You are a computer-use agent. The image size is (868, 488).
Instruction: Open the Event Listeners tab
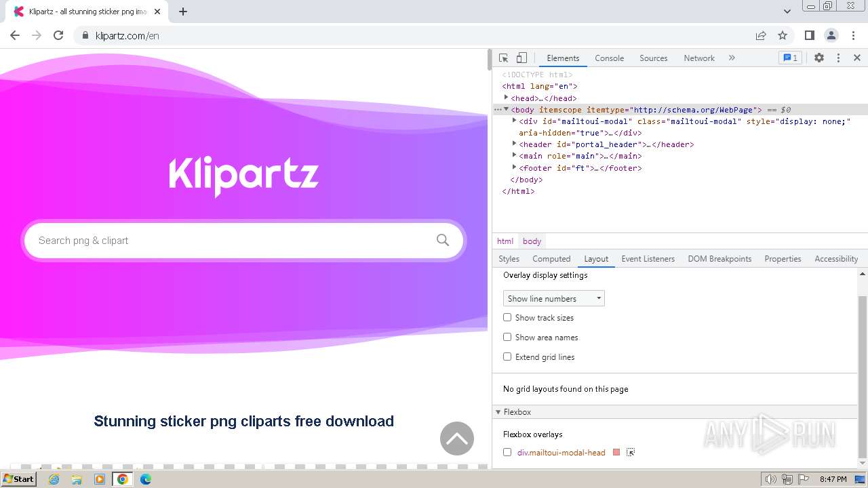point(648,259)
